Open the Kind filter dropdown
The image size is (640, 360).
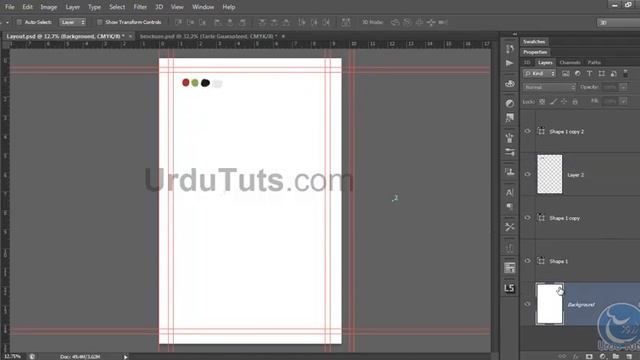click(540, 73)
